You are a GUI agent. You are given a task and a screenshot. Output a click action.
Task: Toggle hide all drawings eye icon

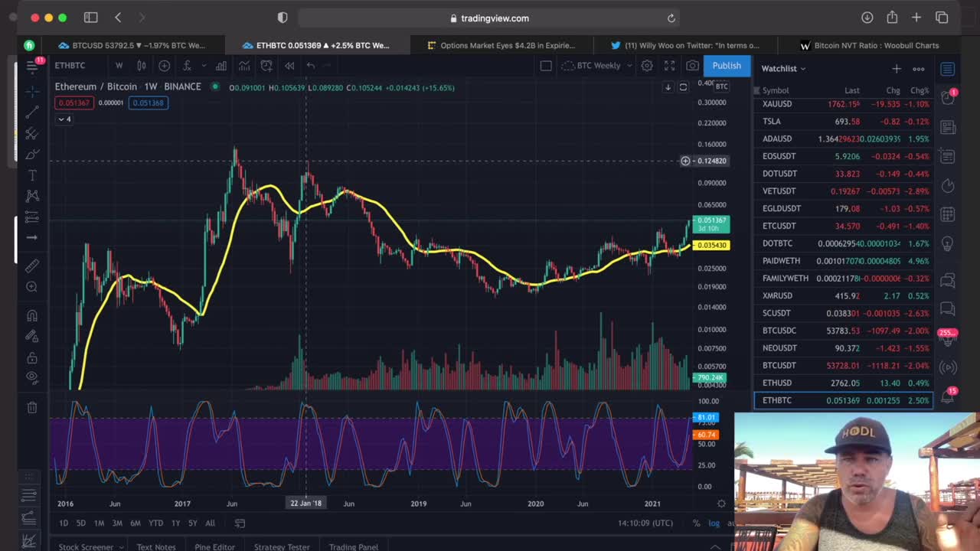pyautogui.click(x=32, y=377)
